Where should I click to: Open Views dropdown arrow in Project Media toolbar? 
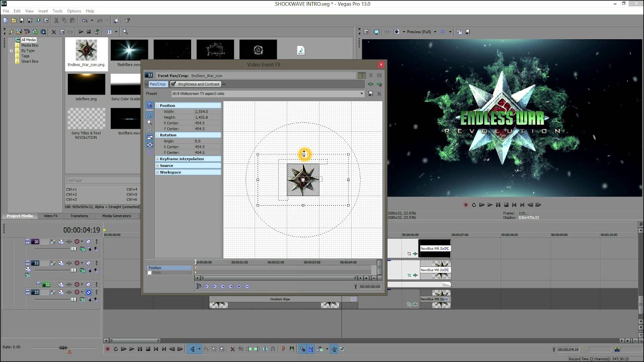[116, 32]
